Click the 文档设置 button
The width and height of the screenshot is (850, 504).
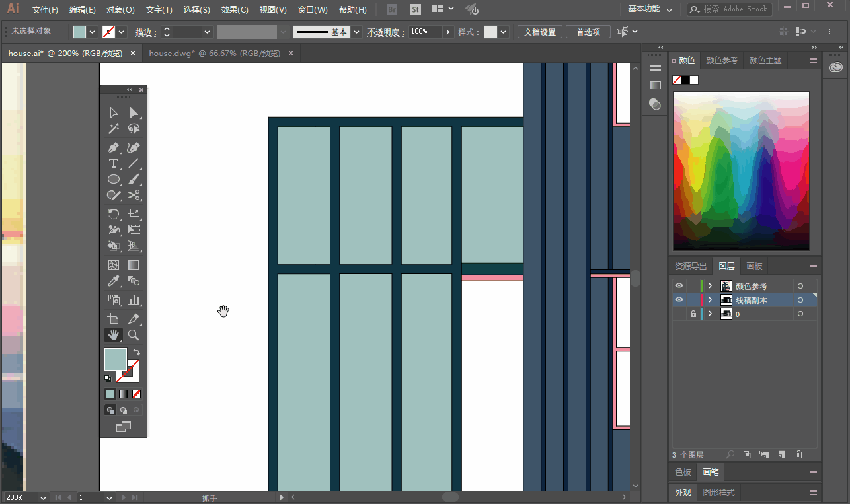click(x=540, y=32)
